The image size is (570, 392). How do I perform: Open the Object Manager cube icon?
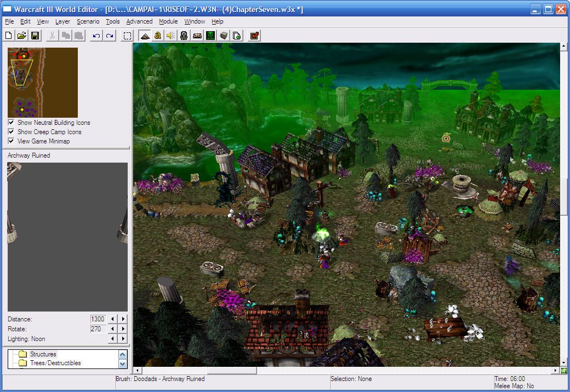[x=224, y=36]
